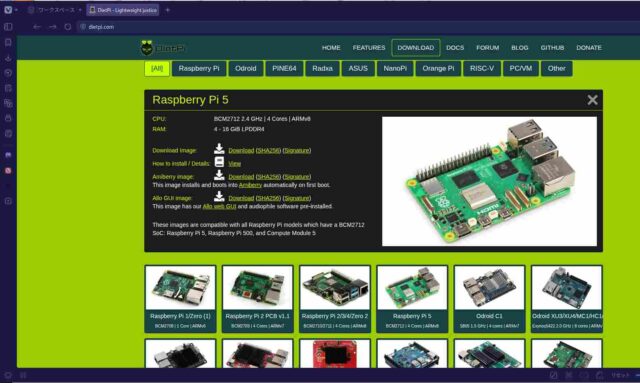Image resolution: width=640 pixels, height=383 pixels.
Task: Open the DOCS menu item
Action: click(x=455, y=48)
